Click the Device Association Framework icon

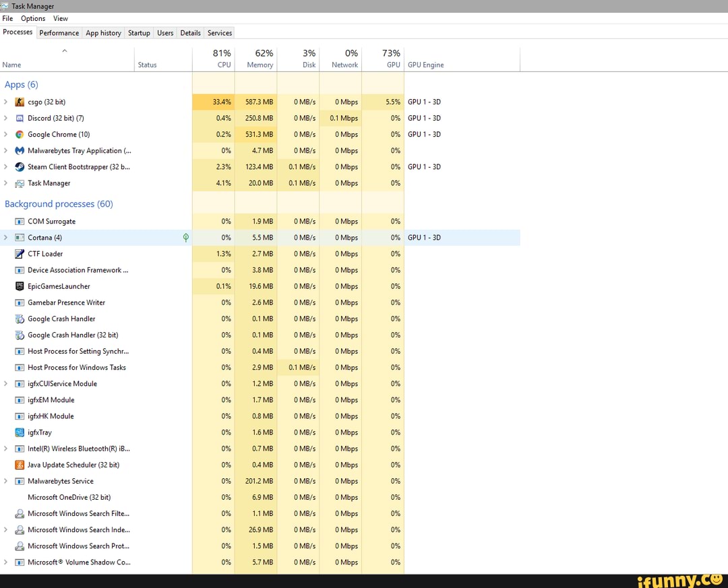[x=20, y=270]
